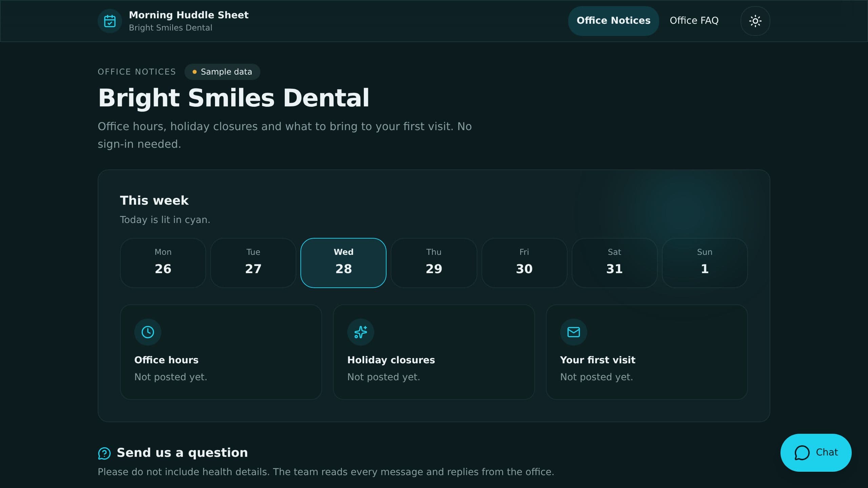The width and height of the screenshot is (868, 488).
Task: Click the envelope icon on first visit card
Action: (573, 332)
